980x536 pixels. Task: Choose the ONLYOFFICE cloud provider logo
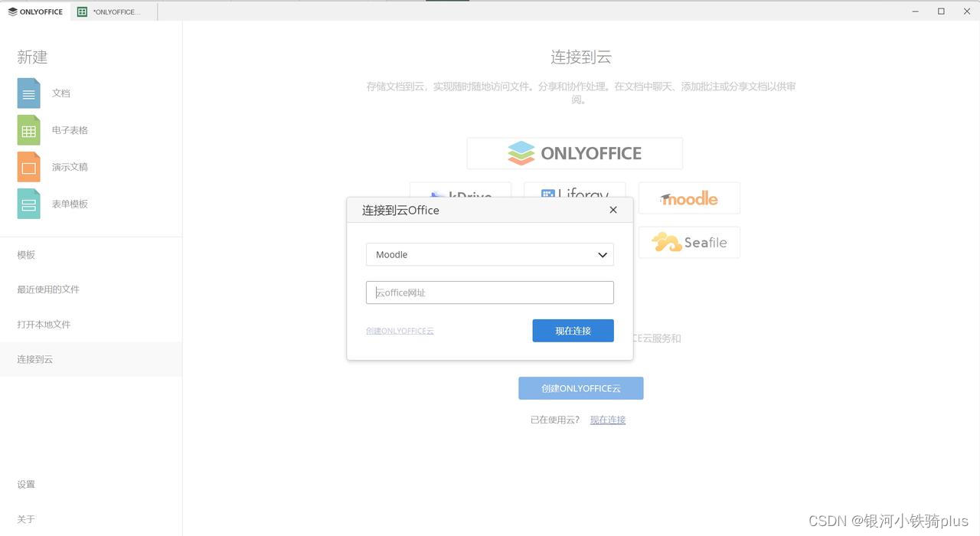pyautogui.click(x=575, y=153)
